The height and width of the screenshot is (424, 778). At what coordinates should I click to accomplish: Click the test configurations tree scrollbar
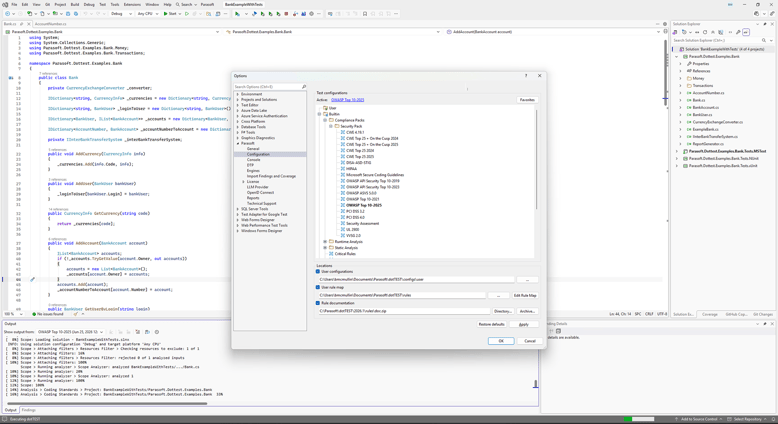(x=536, y=159)
